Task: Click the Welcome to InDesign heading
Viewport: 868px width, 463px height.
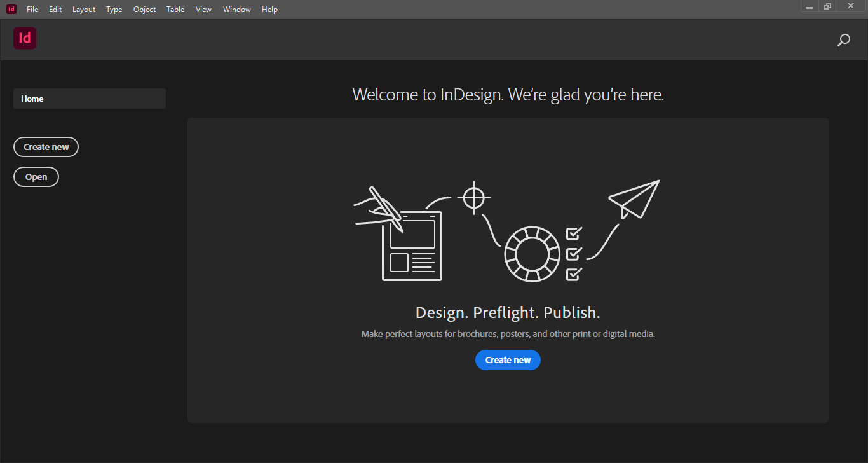Action: [508, 95]
